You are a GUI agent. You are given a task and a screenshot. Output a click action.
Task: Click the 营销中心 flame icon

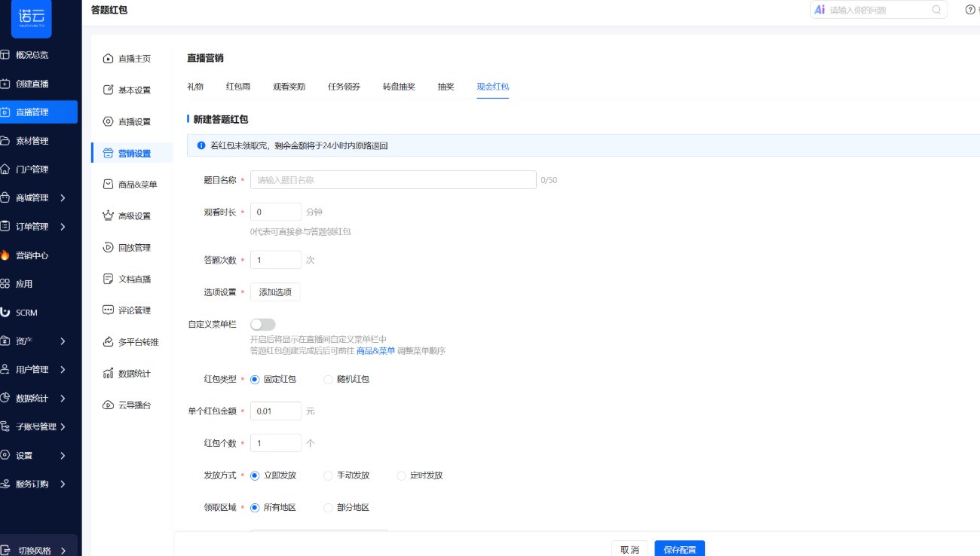[x=5, y=255]
